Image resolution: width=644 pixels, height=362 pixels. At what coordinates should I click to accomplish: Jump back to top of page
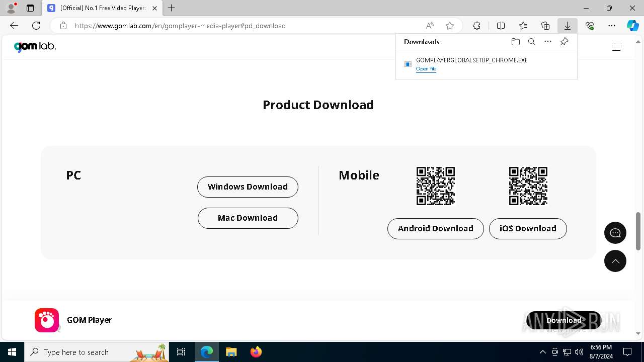pyautogui.click(x=615, y=261)
